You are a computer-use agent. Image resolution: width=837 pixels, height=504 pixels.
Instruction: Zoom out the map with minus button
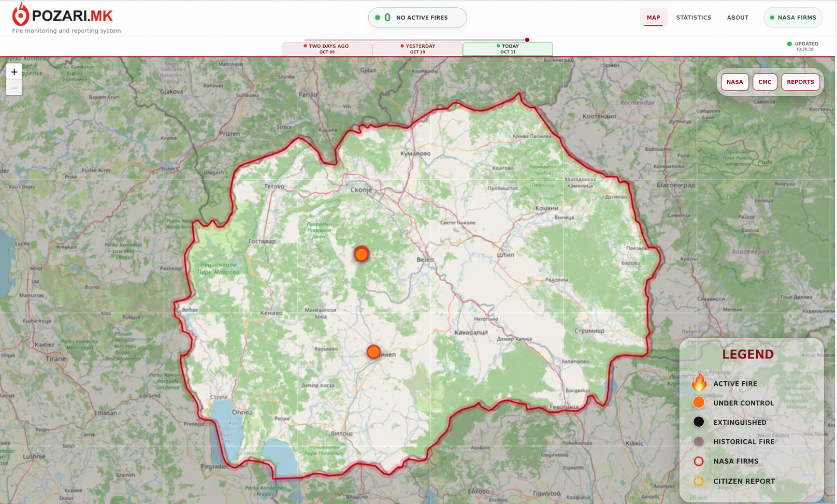click(14, 88)
